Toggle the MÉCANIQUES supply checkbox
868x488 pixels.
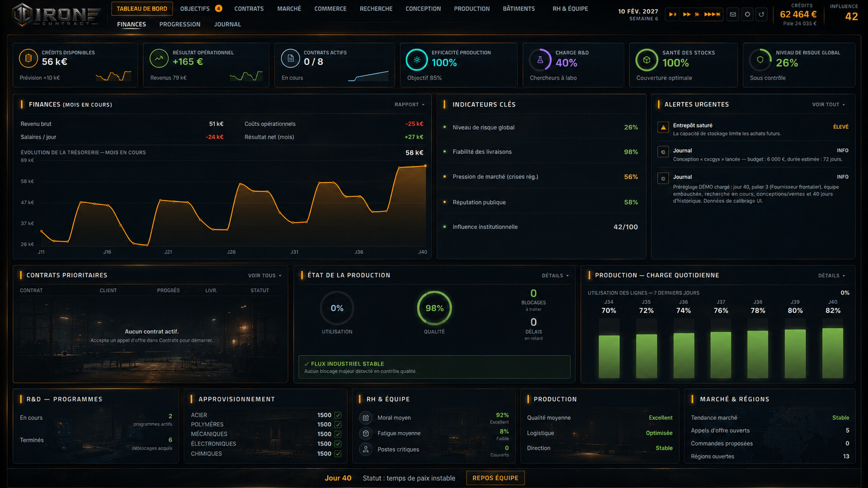click(338, 434)
